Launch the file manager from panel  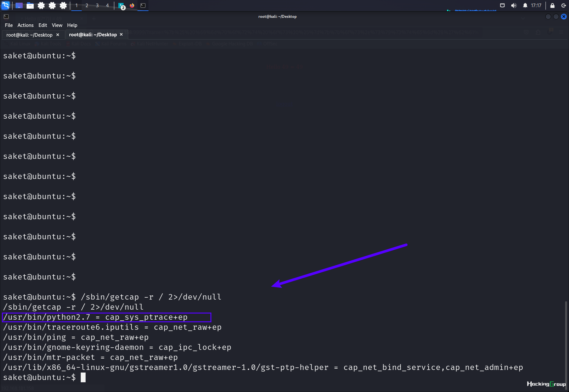click(30, 6)
